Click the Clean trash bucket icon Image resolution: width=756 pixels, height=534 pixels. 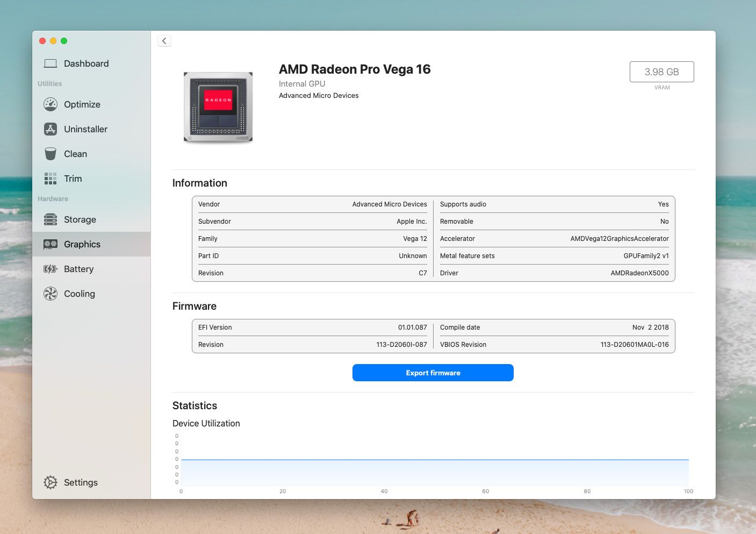coord(51,154)
